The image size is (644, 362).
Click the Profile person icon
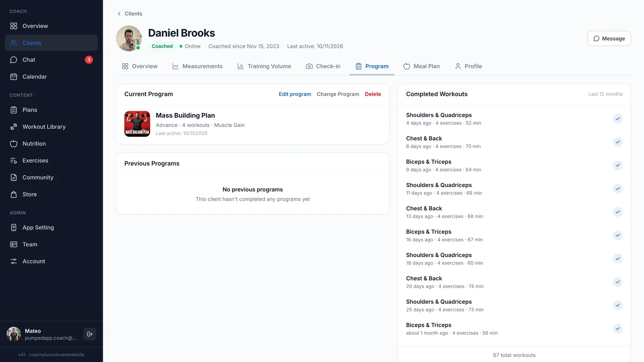click(458, 66)
